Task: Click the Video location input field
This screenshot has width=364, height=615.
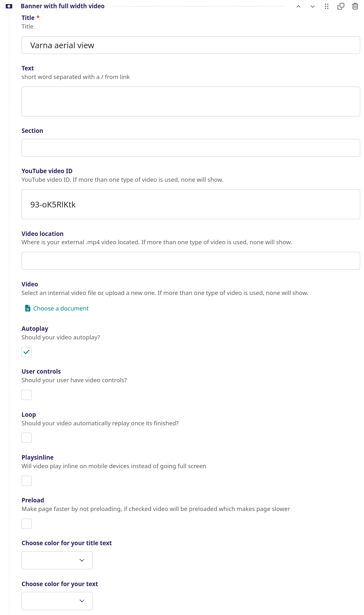Action: 191,261
